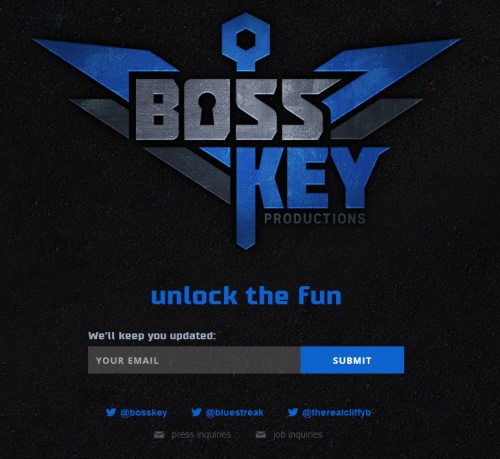Viewport: 500px width, 459px height.
Task: Open the @bluestreak Twitter link
Action: [234, 413]
